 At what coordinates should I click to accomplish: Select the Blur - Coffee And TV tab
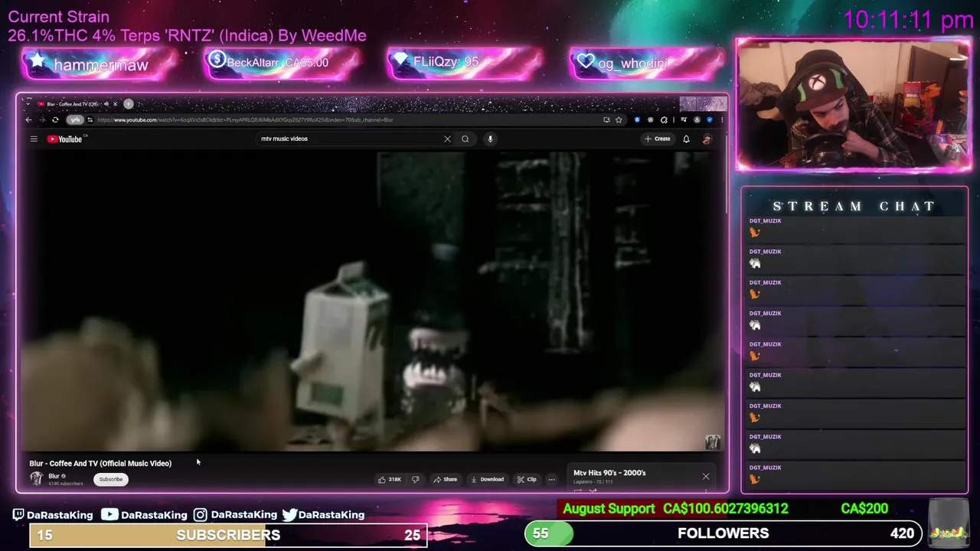[73, 104]
